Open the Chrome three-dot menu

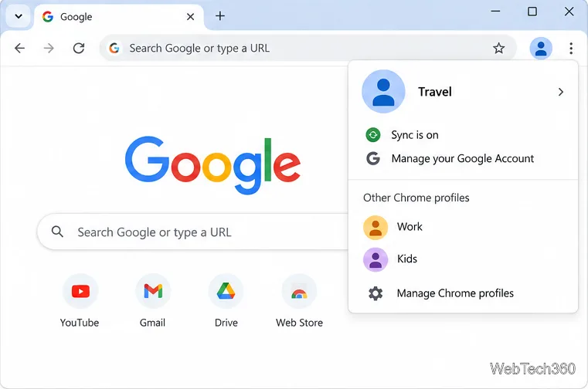pyautogui.click(x=571, y=48)
